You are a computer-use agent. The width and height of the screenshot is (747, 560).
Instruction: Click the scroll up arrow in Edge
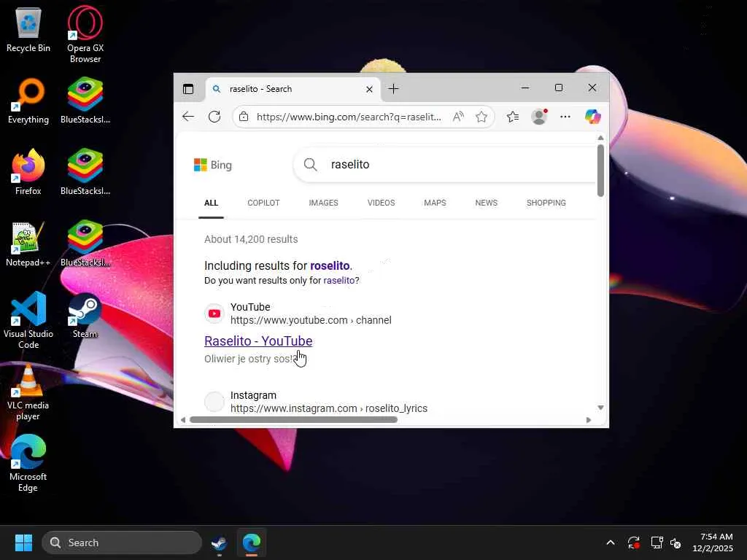(x=601, y=138)
